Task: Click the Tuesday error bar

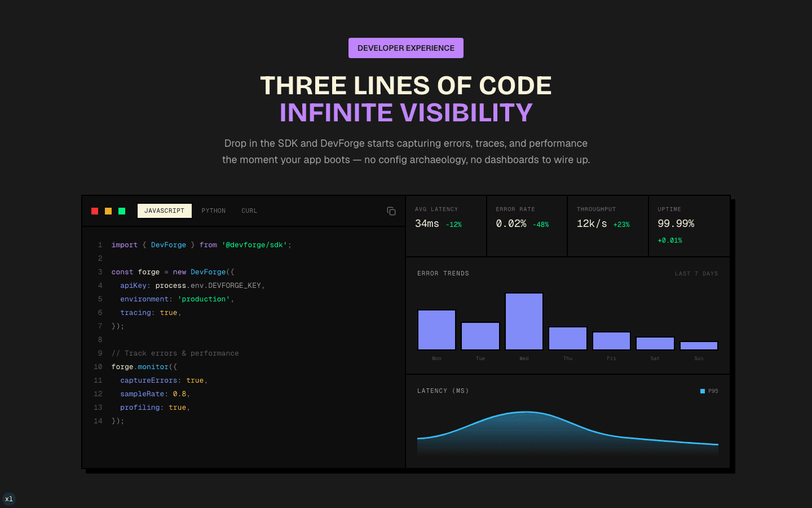Action: click(480, 336)
